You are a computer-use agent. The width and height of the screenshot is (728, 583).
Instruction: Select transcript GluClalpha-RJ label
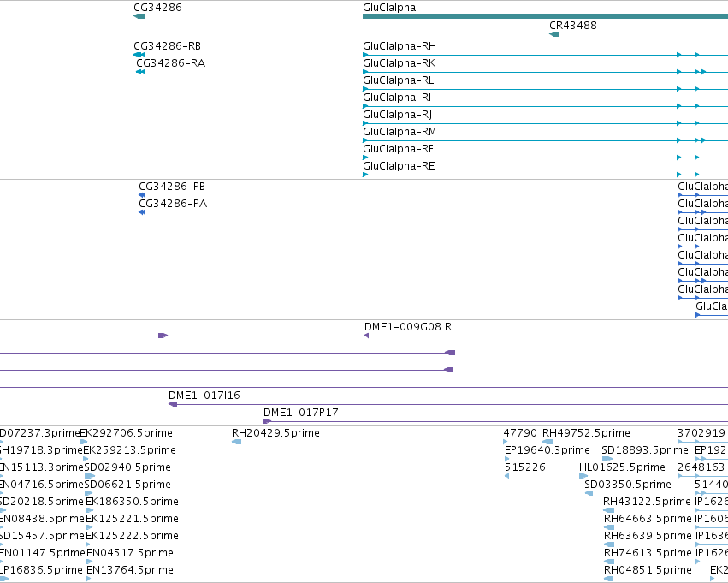click(397, 115)
